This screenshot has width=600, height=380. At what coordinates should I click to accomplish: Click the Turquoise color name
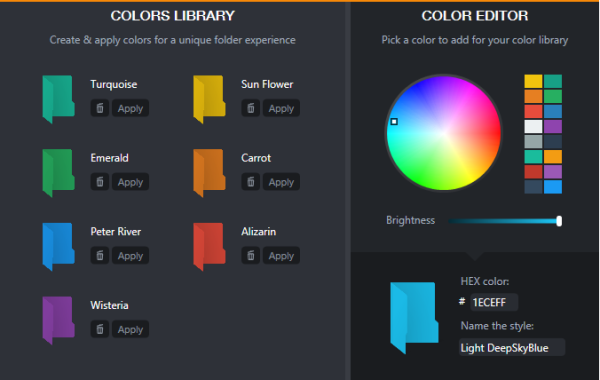[x=114, y=84]
